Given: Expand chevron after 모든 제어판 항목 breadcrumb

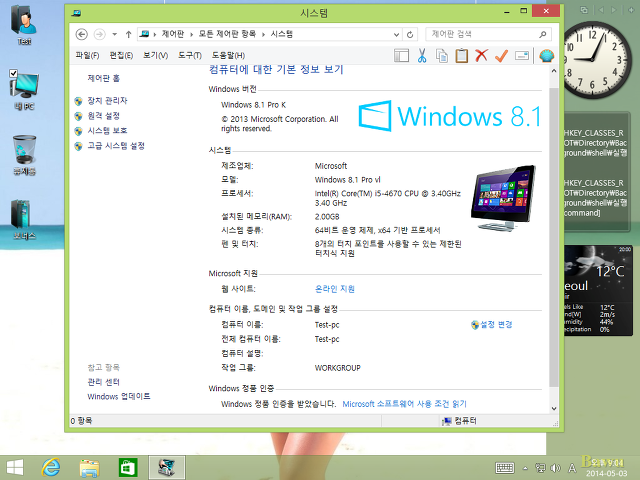Looking at the screenshot, I should coord(263,35).
